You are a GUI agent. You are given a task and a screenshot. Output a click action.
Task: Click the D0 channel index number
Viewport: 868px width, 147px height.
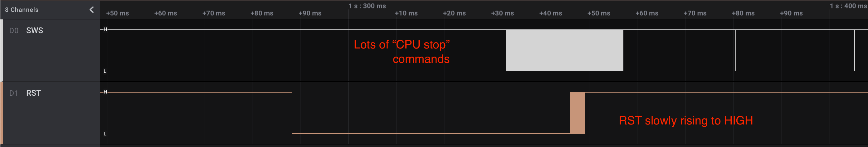(14, 31)
